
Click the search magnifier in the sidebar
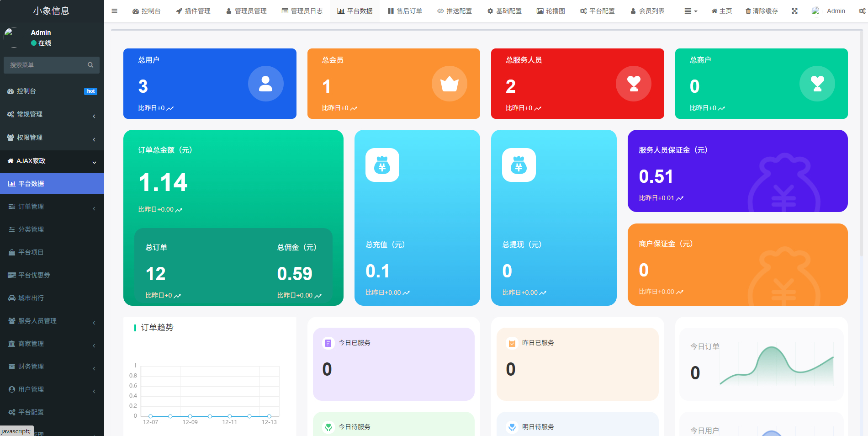(x=90, y=65)
